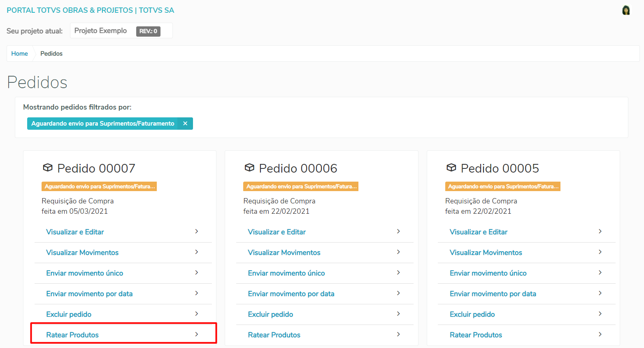Open the Projeto Exemplo project selector
The width and height of the screenshot is (644, 348).
tap(100, 31)
